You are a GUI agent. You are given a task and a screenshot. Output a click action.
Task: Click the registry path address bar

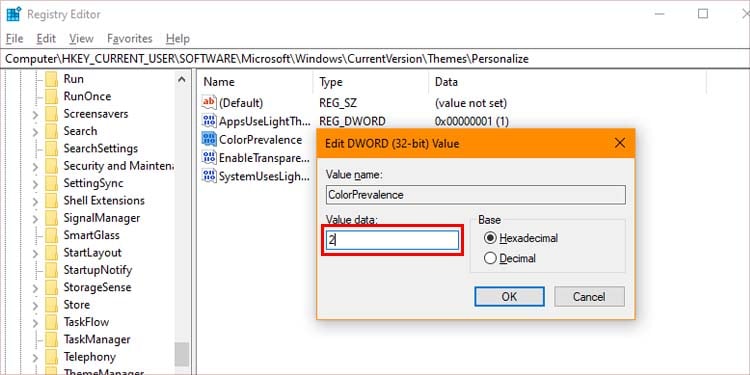[375, 59]
